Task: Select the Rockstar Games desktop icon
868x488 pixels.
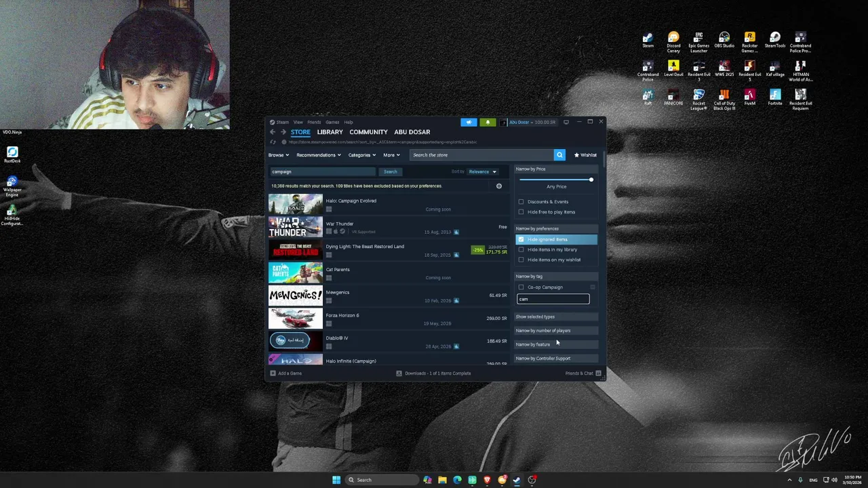Action: click(749, 41)
